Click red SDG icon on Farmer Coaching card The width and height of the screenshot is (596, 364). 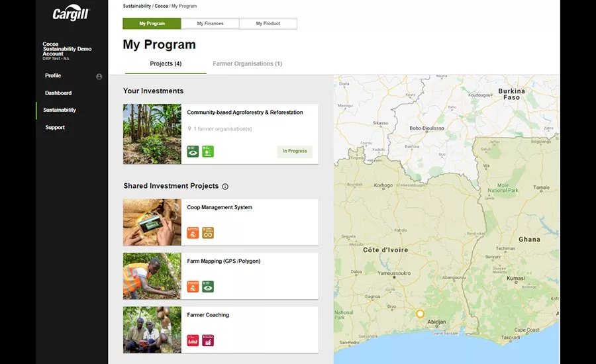pyautogui.click(x=193, y=340)
